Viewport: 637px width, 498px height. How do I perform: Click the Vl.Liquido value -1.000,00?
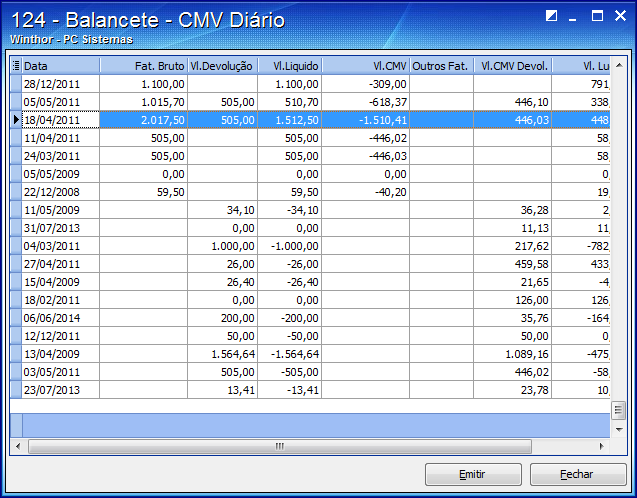coord(295,246)
